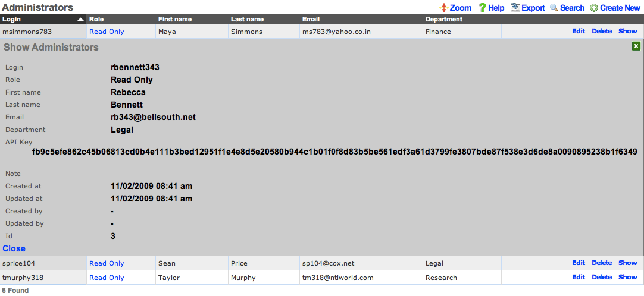Edit the tmurphy318 row
Screen dimensions: 644x296
tap(579, 277)
